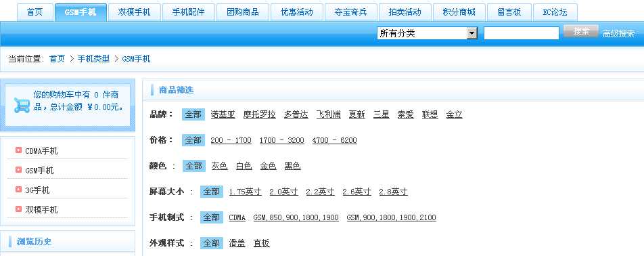Open the 团购商品 tab
Viewport: 644px width, 256px height.
pyautogui.click(x=243, y=12)
